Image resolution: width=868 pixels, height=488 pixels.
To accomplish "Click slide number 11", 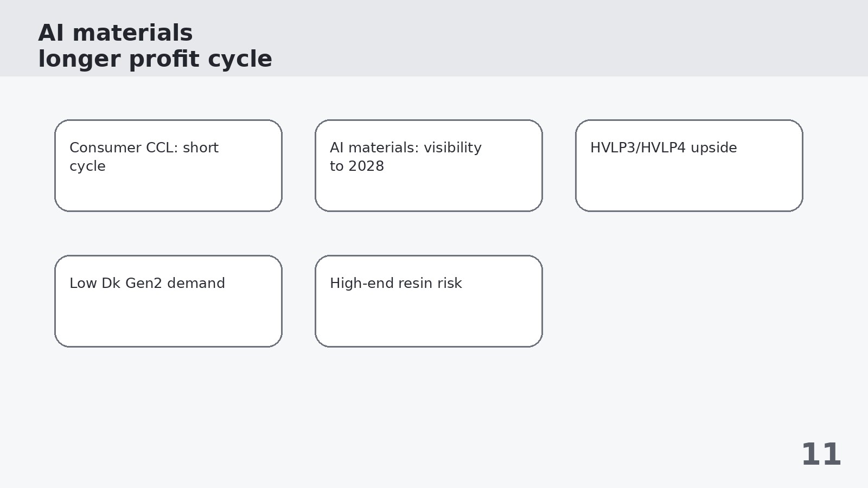I will pyautogui.click(x=821, y=454).
